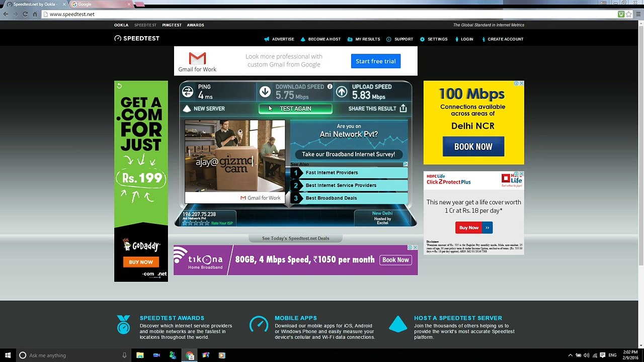Click the Support info icon
The image size is (644, 362).
tap(389, 39)
